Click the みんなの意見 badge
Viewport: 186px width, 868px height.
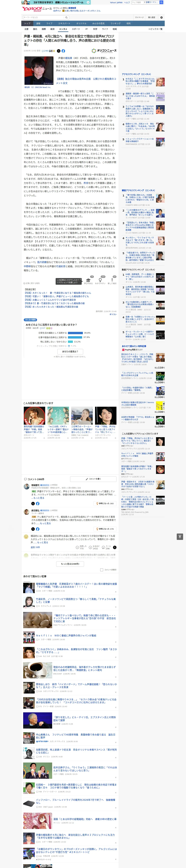pos(30,320)
